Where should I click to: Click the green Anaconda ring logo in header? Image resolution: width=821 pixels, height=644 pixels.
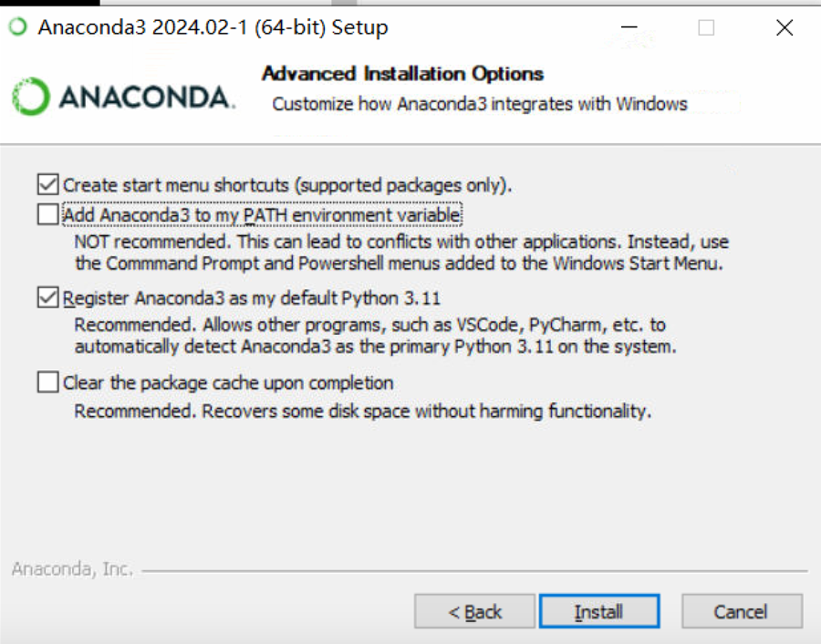pos(31,97)
